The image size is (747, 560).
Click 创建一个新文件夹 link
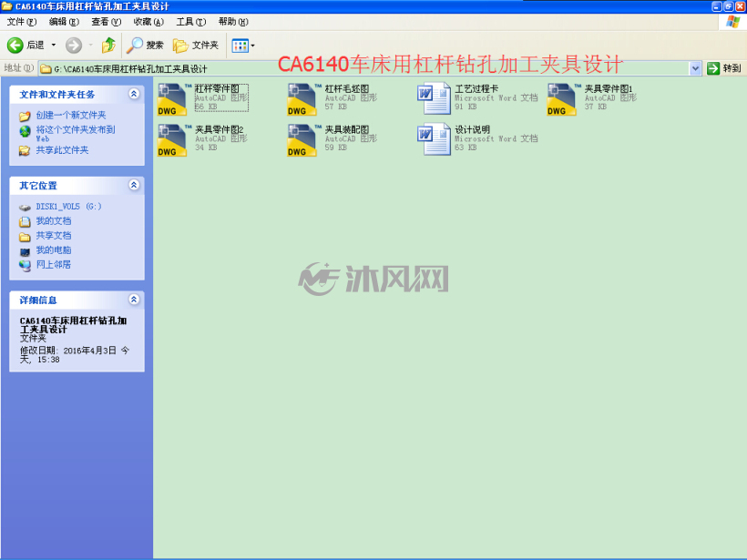(x=71, y=116)
